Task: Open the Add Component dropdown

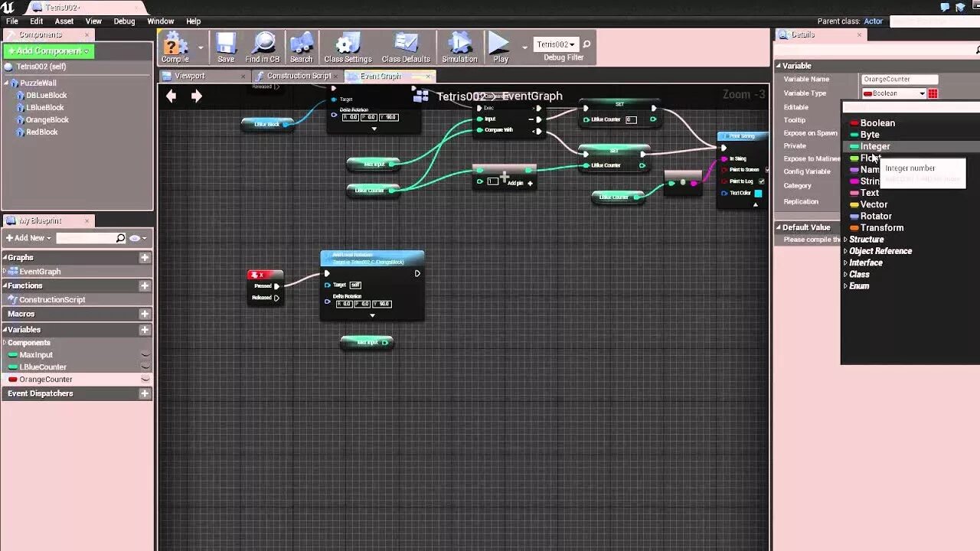Action: point(47,51)
